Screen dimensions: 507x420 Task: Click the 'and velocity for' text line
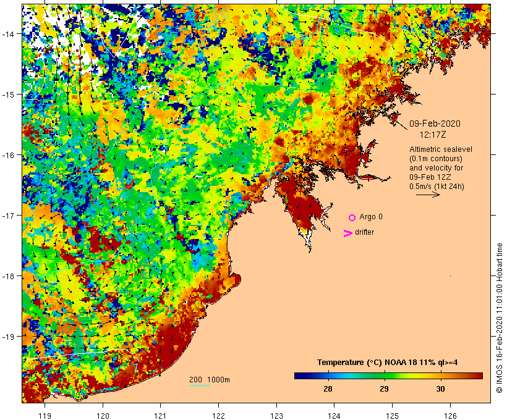click(x=436, y=168)
